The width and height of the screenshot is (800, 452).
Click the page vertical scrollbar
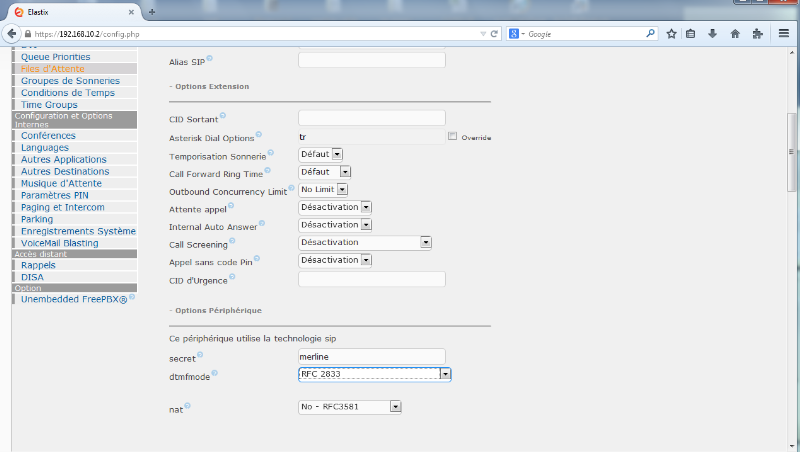(791, 150)
